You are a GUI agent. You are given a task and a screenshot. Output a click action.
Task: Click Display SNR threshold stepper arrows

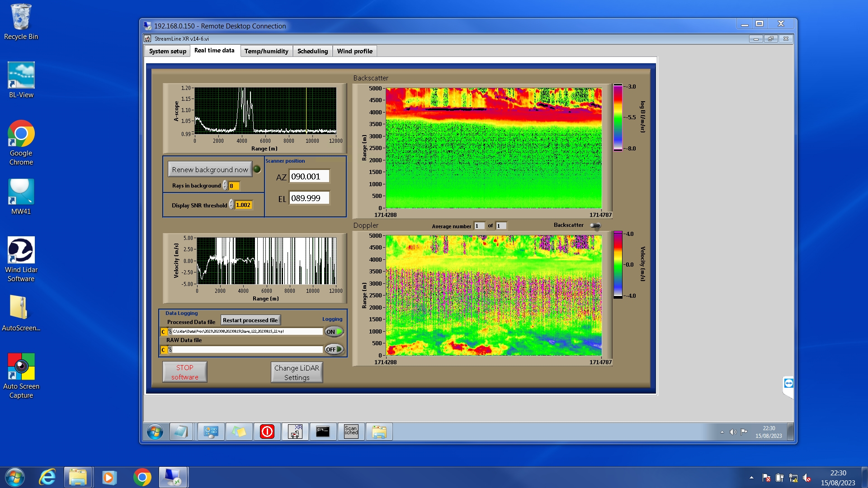[231, 205]
